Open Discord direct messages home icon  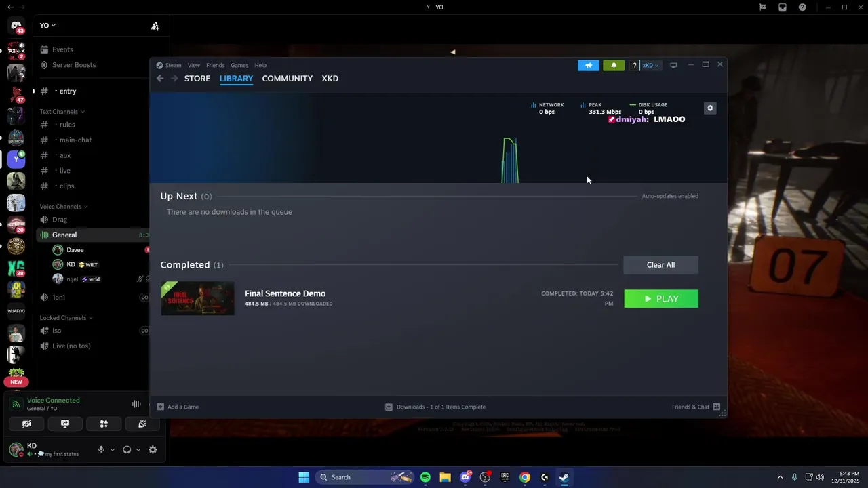[16, 26]
